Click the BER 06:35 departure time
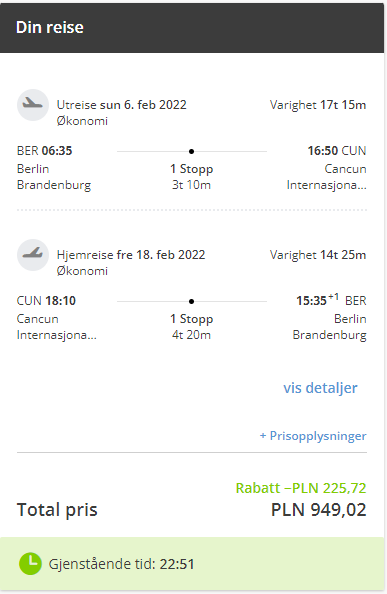 tap(44, 151)
